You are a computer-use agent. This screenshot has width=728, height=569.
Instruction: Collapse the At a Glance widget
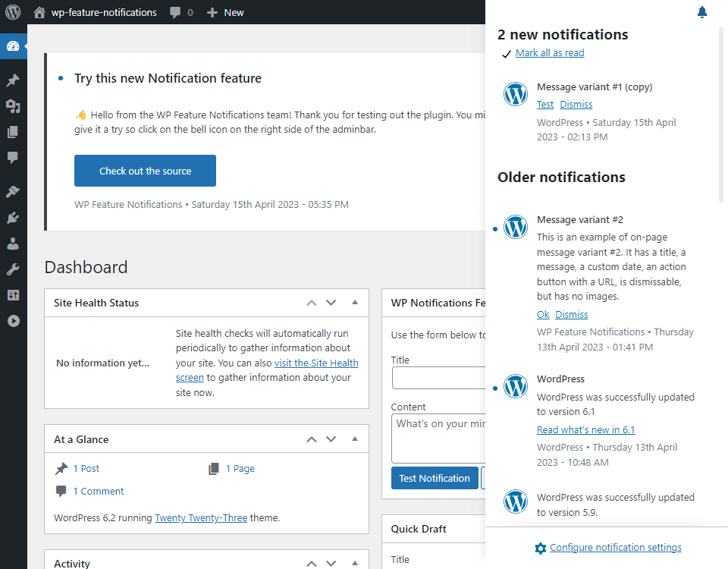point(355,439)
